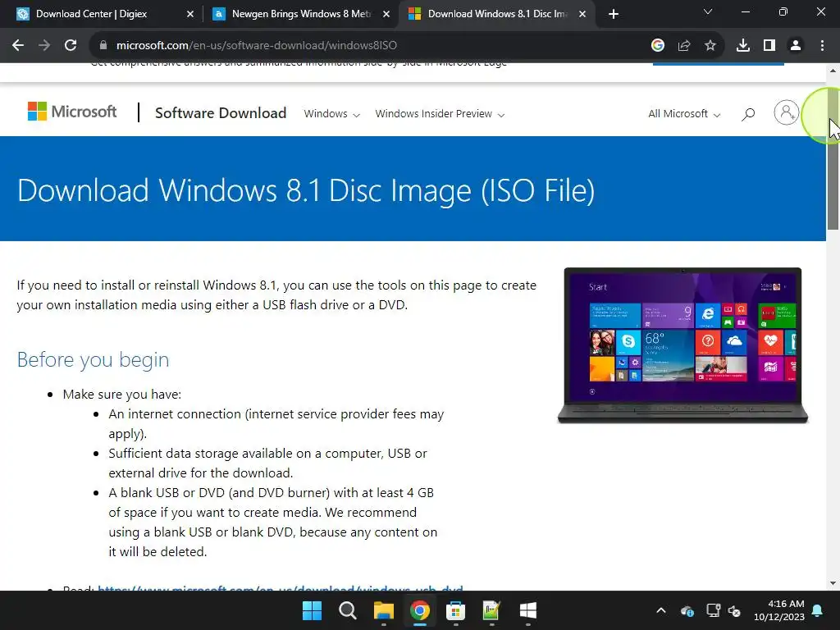Click Chrome icon in taskbar
Viewport: 840px width, 630px height.
coord(420,610)
